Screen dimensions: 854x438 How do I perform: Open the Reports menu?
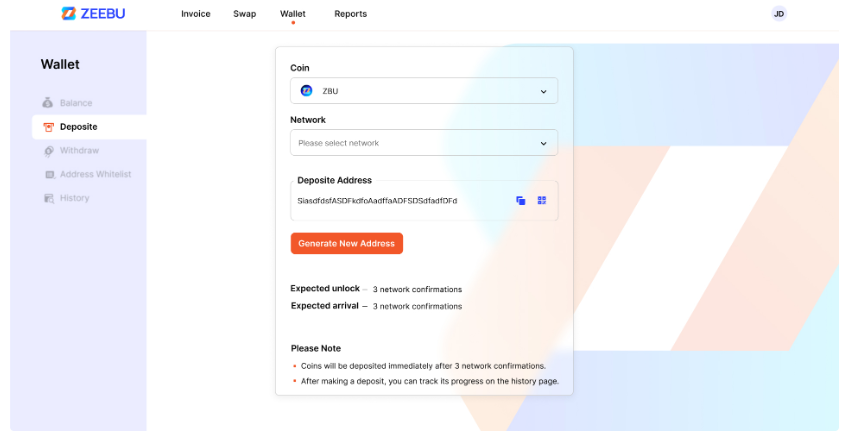point(350,14)
